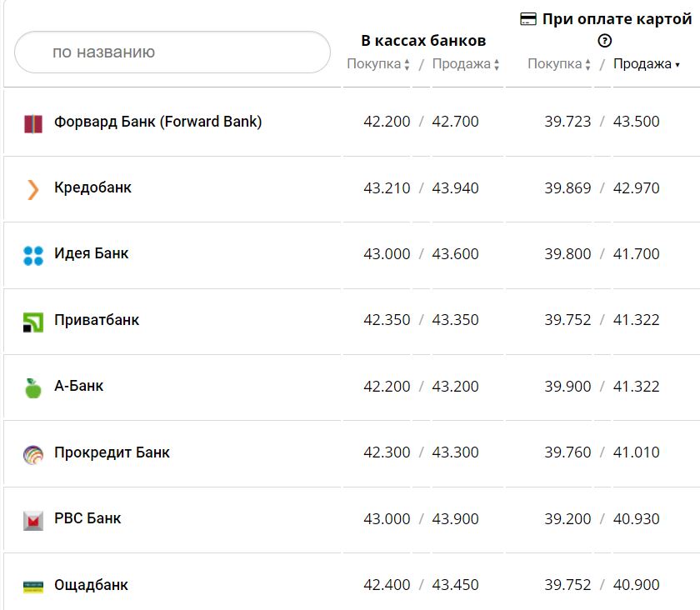The image size is (700, 610).
Task: Click the payment card icon in header
Action: [527, 19]
